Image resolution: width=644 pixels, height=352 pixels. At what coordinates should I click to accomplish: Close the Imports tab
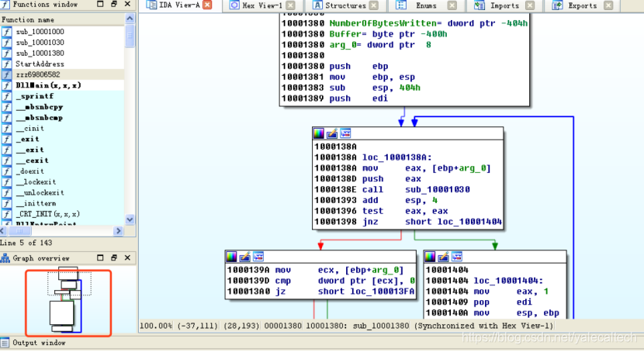tap(530, 5)
